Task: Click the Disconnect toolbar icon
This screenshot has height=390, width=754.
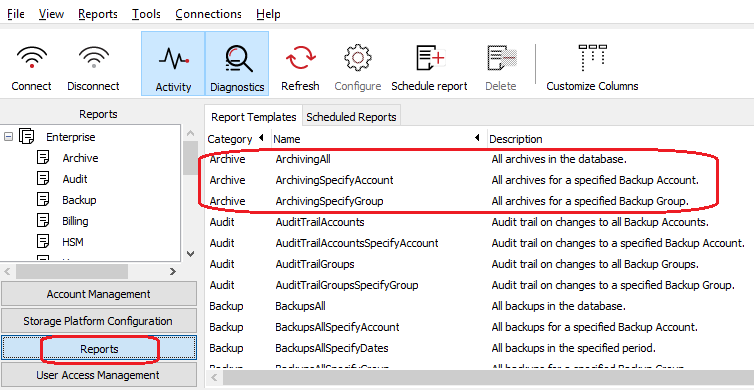Action: [93, 58]
